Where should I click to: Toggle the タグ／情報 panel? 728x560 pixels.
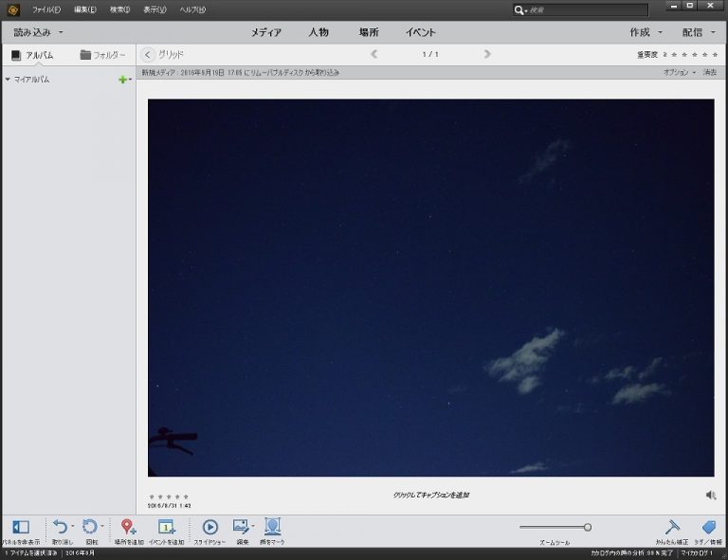(x=708, y=528)
